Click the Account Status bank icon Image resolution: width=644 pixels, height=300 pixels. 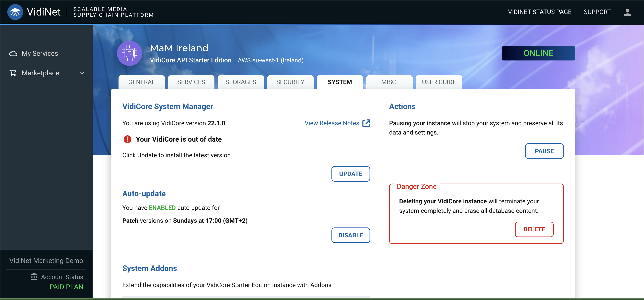point(34,277)
